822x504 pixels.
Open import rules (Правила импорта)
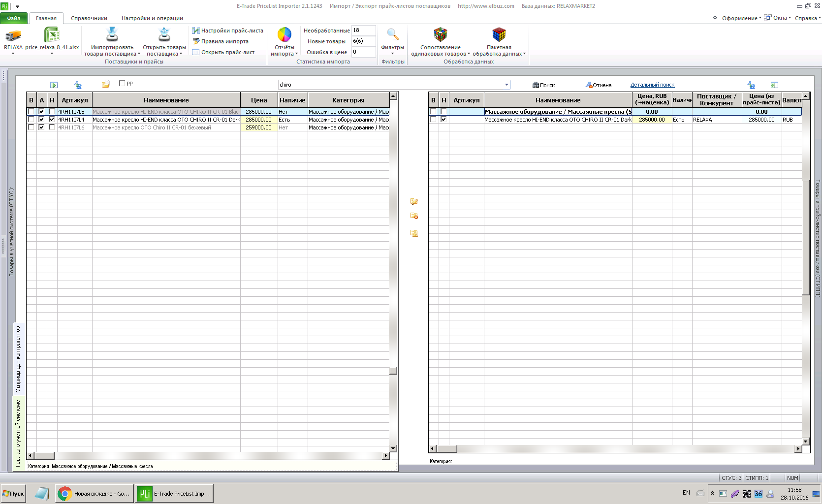pyautogui.click(x=220, y=41)
